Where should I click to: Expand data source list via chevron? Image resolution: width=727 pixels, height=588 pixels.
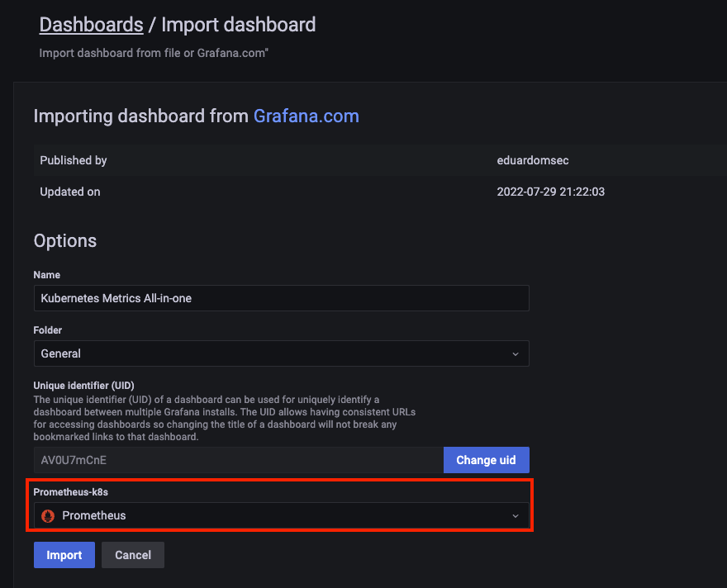(x=516, y=515)
